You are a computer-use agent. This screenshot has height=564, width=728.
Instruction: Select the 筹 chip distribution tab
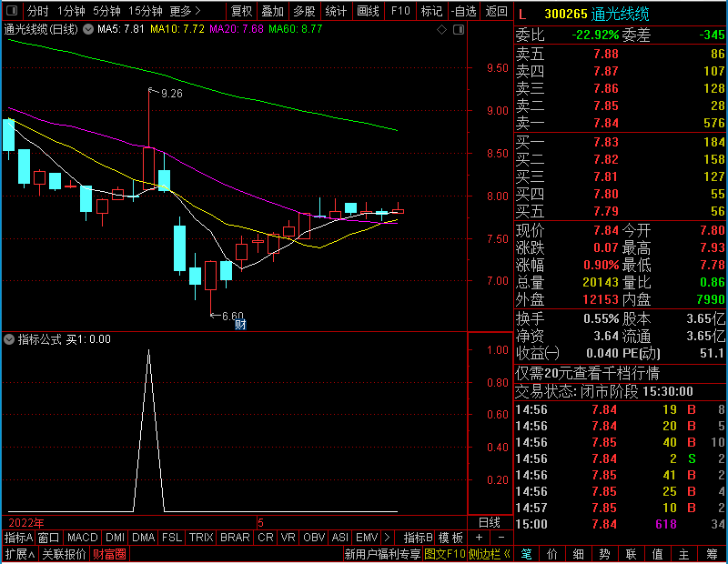coord(712,554)
